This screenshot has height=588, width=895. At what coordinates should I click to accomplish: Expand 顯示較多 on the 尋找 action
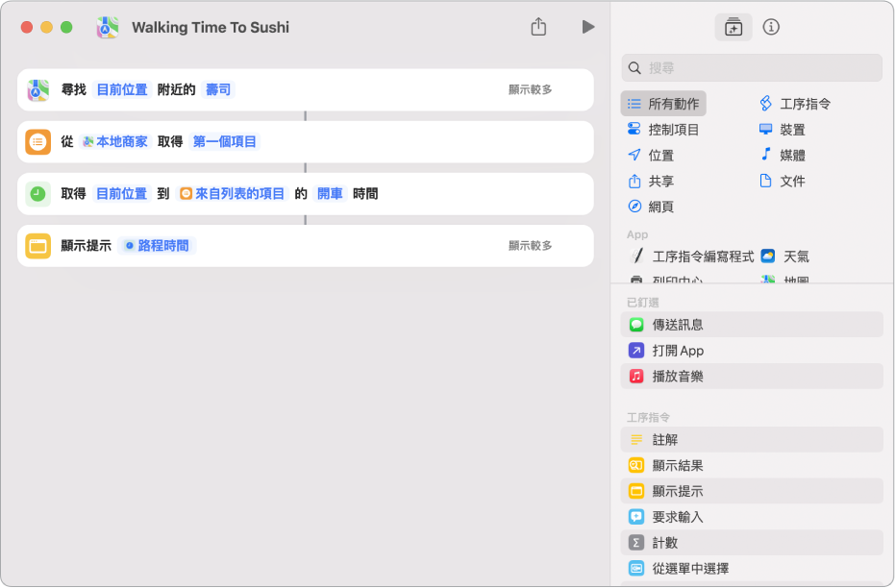[x=530, y=90]
